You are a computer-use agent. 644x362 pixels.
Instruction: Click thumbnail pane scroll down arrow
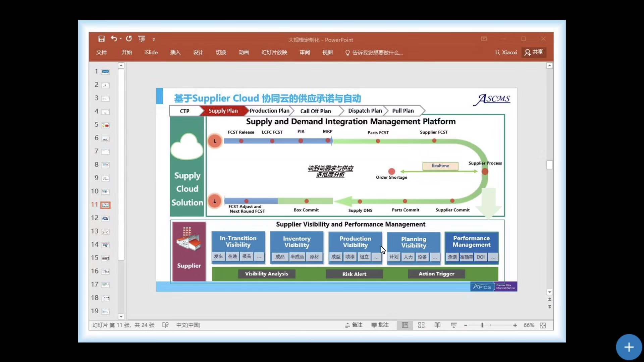pyautogui.click(x=121, y=316)
